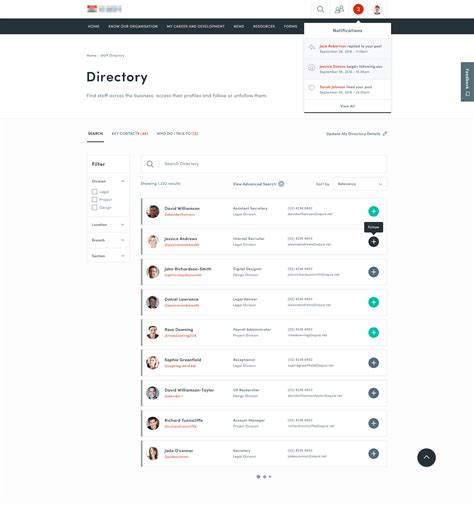Open the Sort by Relevance dropdown
474x505 pixels.
pos(360,184)
